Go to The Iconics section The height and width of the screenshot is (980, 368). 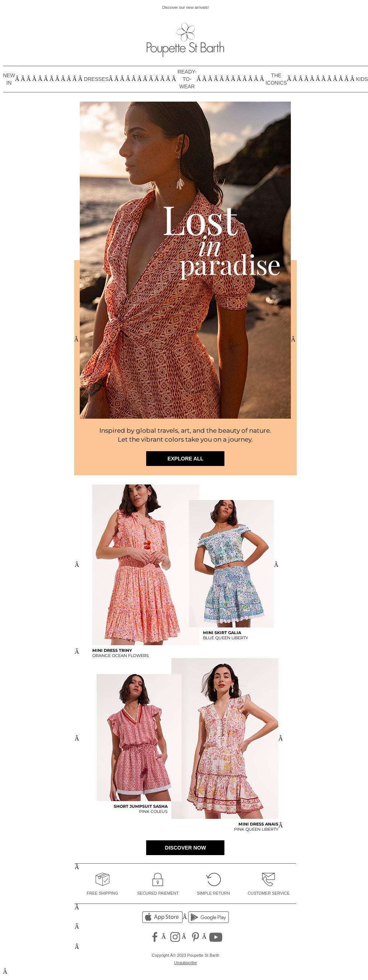[276, 79]
